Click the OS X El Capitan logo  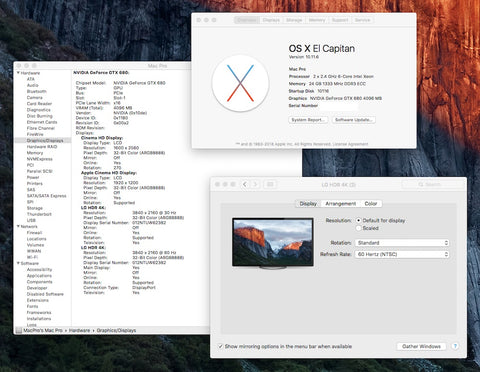click(240, 83)
